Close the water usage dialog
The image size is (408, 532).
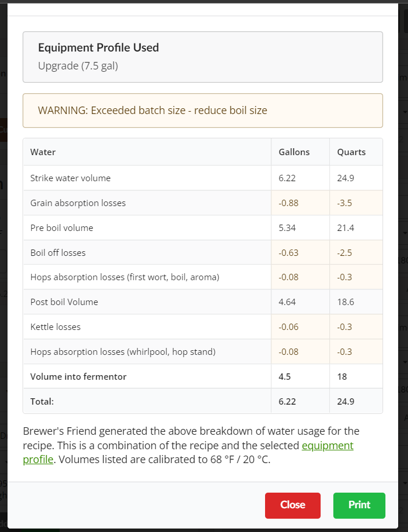pos(292,505)
